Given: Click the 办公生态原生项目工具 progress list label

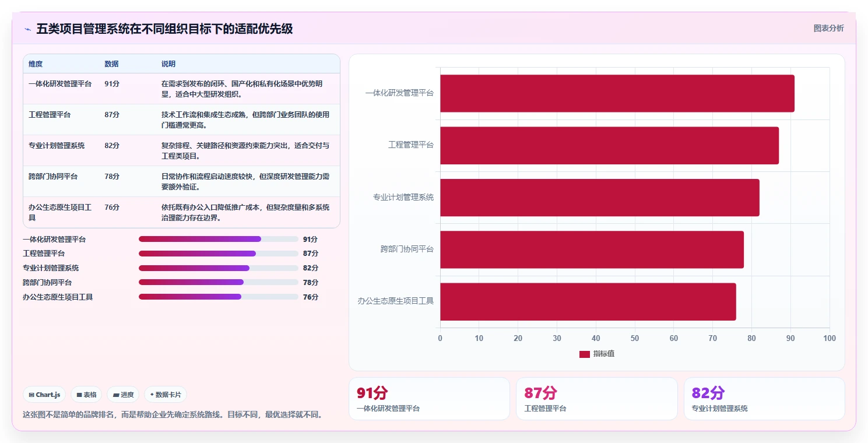Looking at the screenshot, I should point(58,297).
